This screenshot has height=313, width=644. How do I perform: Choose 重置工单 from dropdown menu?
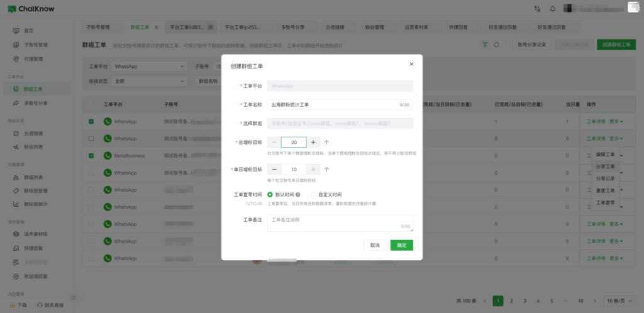point(606,190)
